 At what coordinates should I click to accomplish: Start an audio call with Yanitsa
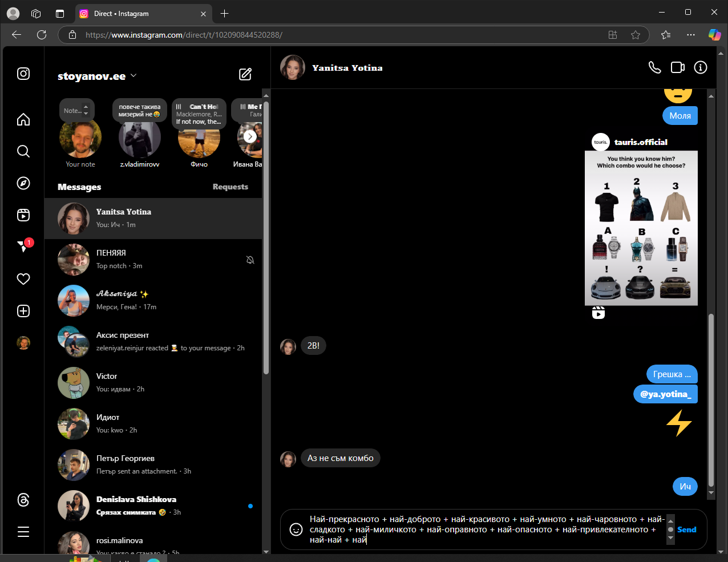click(x=655, y=67)
